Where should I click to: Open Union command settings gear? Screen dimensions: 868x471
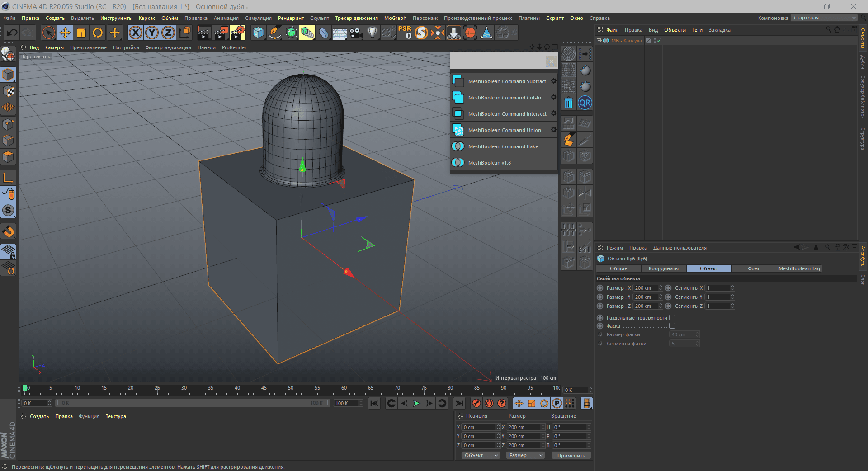coord(553,130)
